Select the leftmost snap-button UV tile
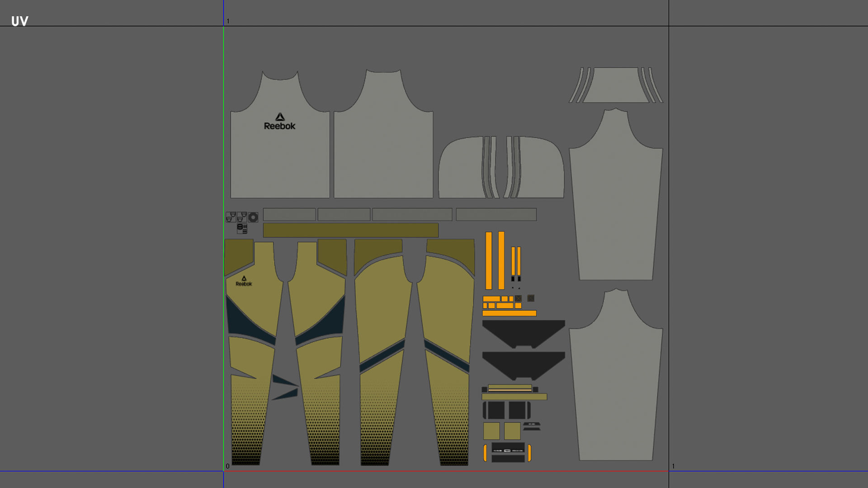This screenshot has height=488, width=868. point(231,217)
